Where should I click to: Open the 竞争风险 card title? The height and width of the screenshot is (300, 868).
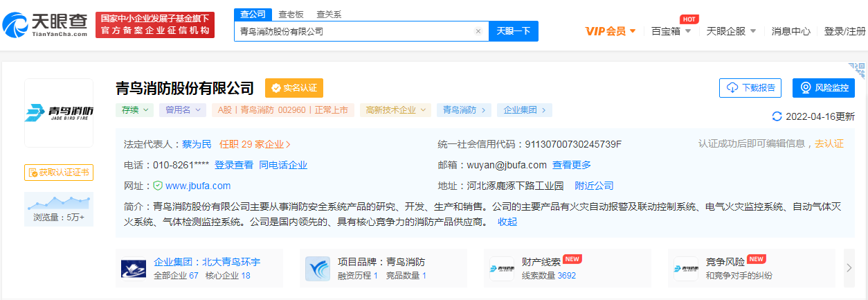[725, 262]
